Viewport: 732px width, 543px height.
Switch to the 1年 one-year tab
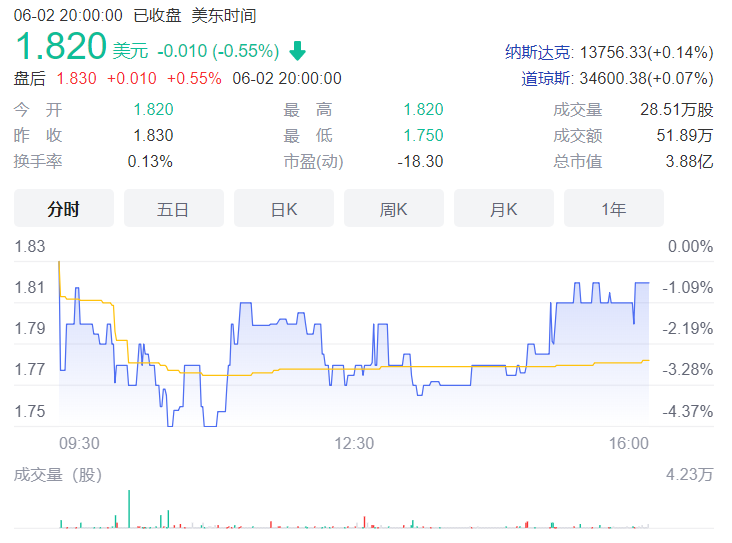pyautogui.click(x=614, y=208)
